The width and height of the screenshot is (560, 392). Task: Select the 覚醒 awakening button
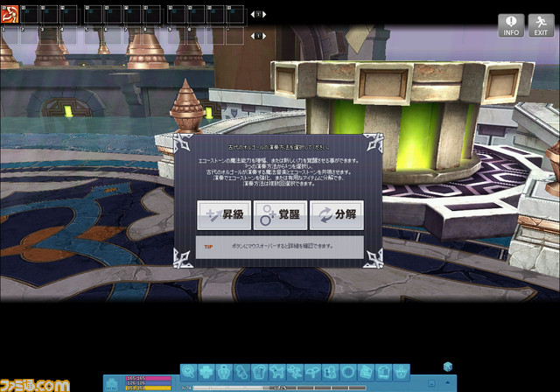280,215
